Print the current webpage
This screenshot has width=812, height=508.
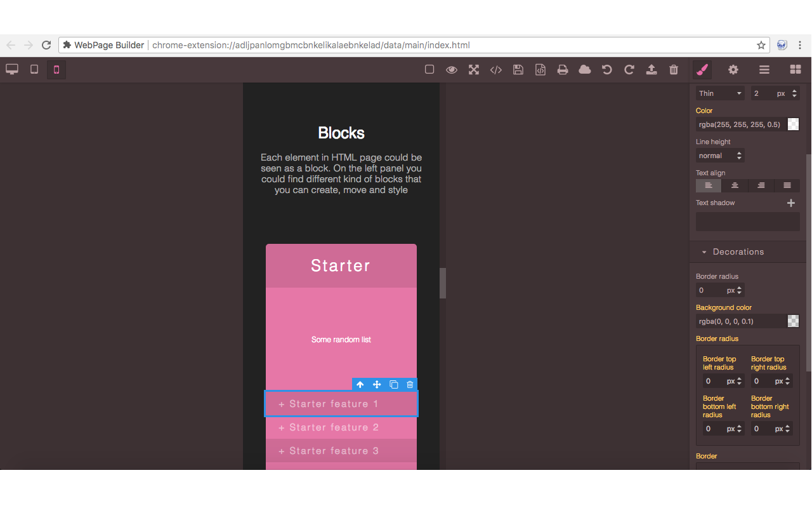click(x=563, y=70)
